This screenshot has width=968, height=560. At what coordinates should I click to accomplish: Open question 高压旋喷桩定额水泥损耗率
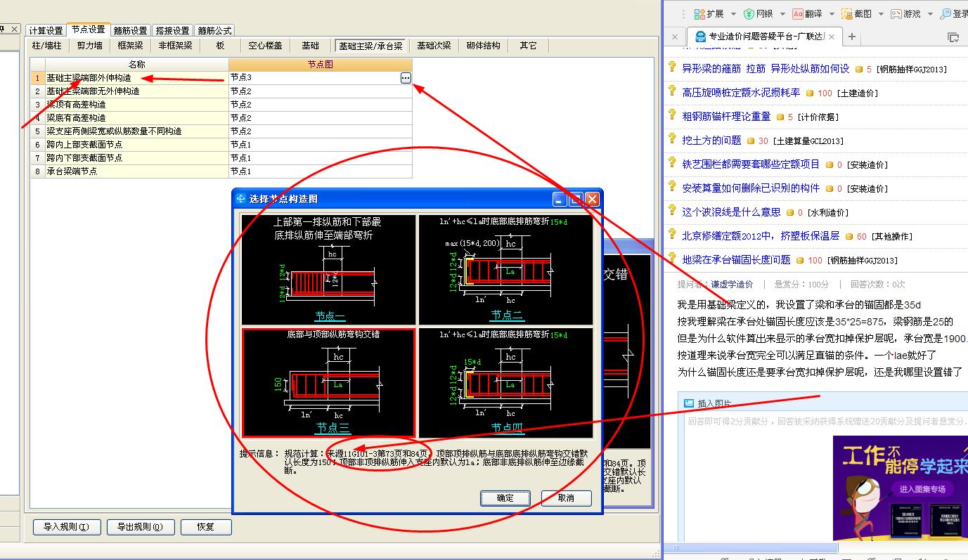click(x=741, y=93)
